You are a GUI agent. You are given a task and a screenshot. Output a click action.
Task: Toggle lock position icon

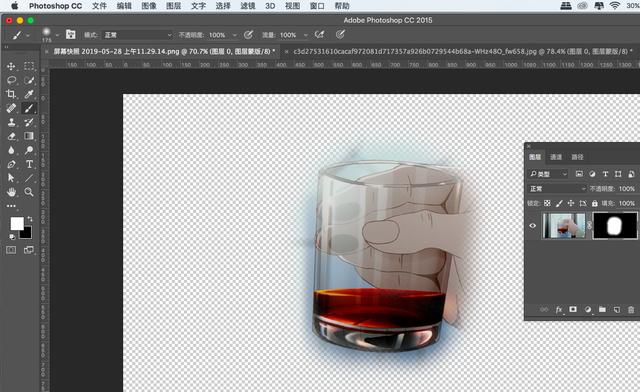pyautogui.click(x=571, y=203)
